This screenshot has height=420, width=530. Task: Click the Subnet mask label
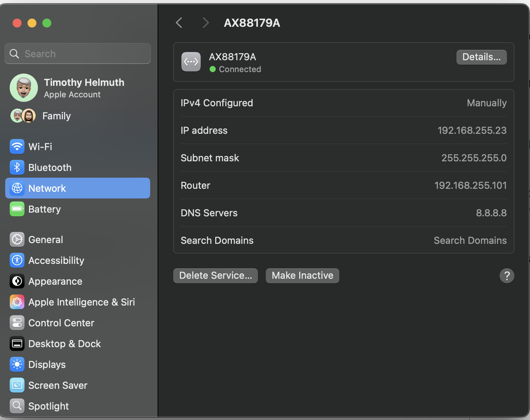point(210,158)
